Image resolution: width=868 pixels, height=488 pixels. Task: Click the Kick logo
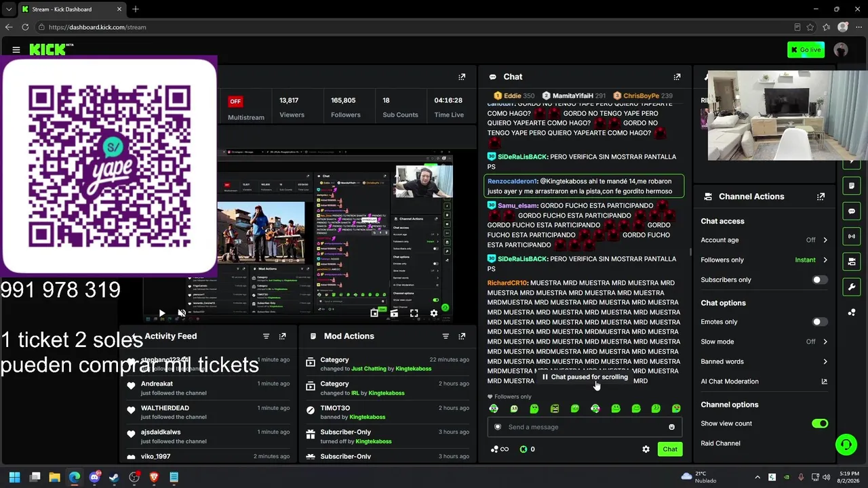51,49
